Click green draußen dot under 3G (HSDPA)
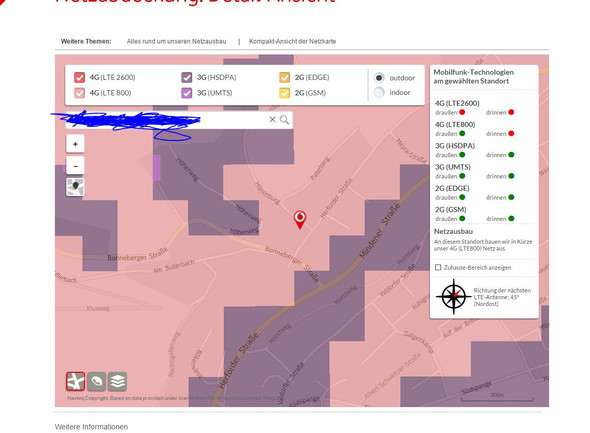The width and height of the screenshot is (590, 433). pyautogui.click(x=462, y=155)
